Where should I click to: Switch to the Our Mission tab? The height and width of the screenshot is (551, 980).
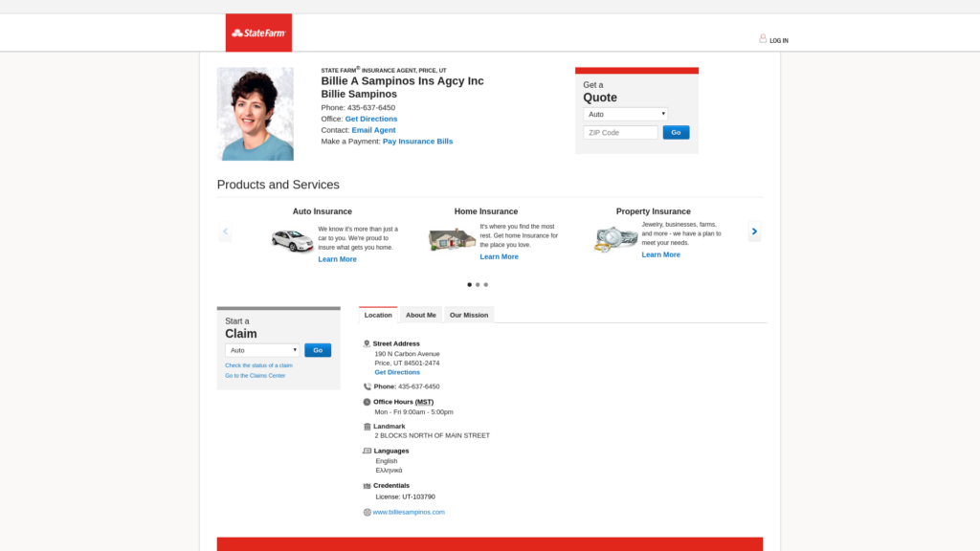point(469,315)
